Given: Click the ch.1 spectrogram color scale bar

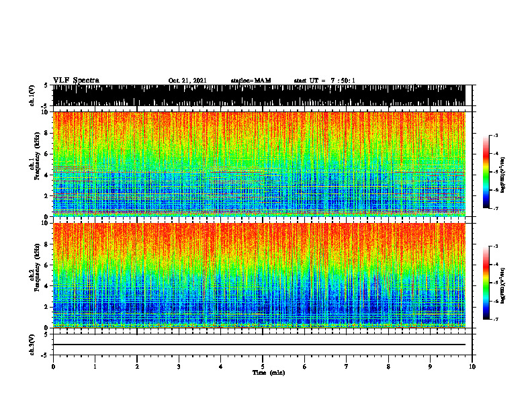Looking at the screenshot, I should tap(486, 172).
